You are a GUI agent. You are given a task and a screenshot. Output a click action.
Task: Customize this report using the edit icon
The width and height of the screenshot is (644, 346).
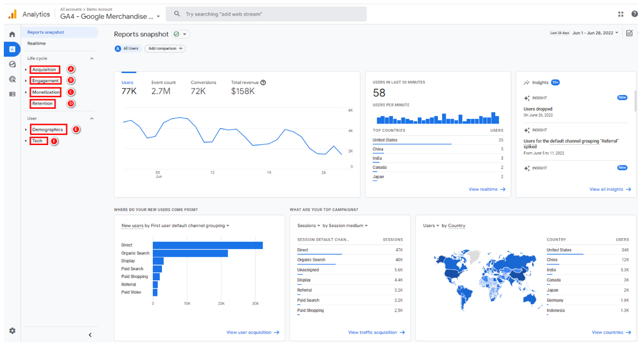[x=630, y=33]
